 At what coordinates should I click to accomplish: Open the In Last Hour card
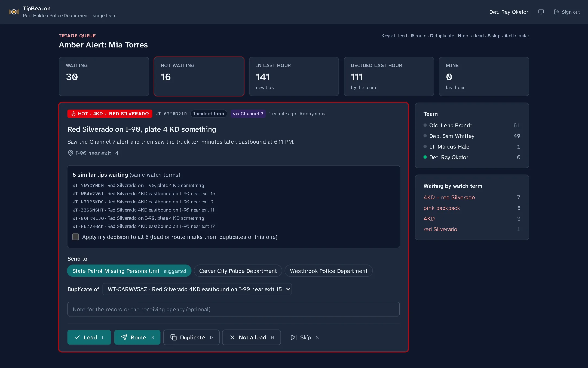click(x=294, y=76)
